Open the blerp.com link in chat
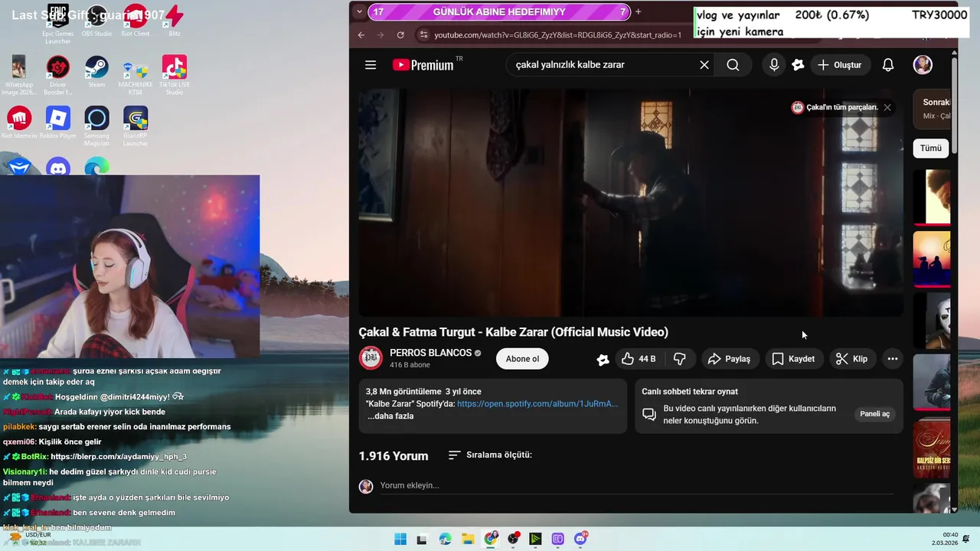This screenshot has width=980, height=551. (119, 457)
